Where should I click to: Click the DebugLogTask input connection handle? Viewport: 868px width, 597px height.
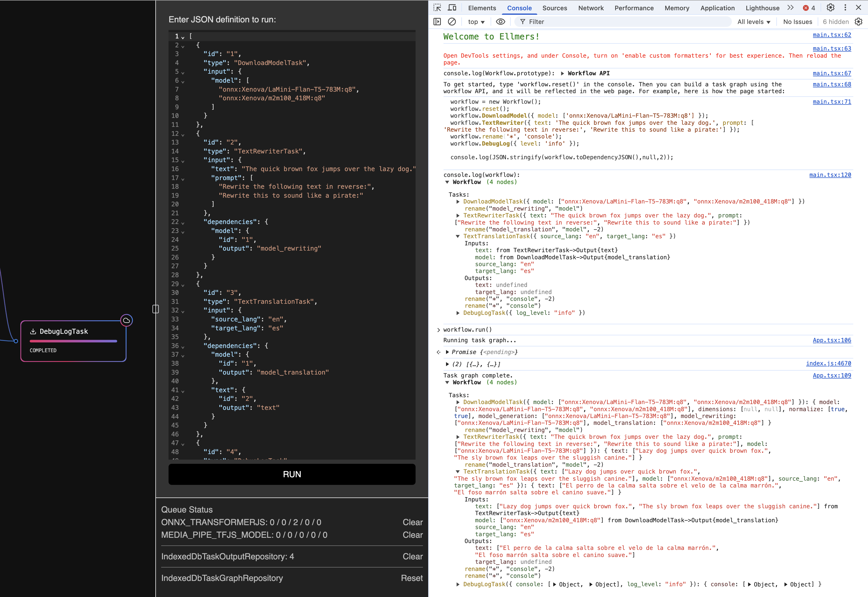click(16, 341)
